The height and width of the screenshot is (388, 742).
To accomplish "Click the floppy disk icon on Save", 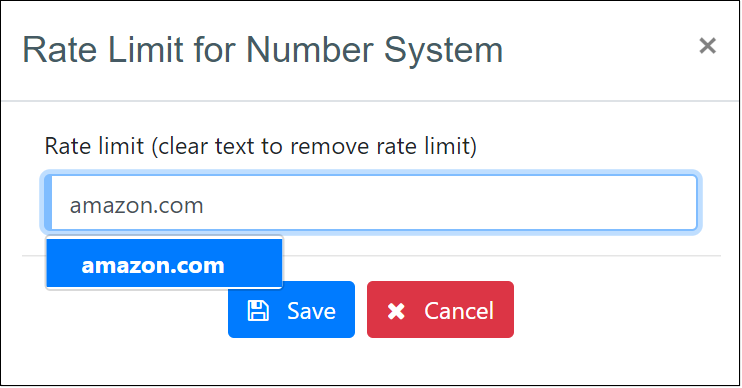I will pyautogui.click(x=258, y=311).
